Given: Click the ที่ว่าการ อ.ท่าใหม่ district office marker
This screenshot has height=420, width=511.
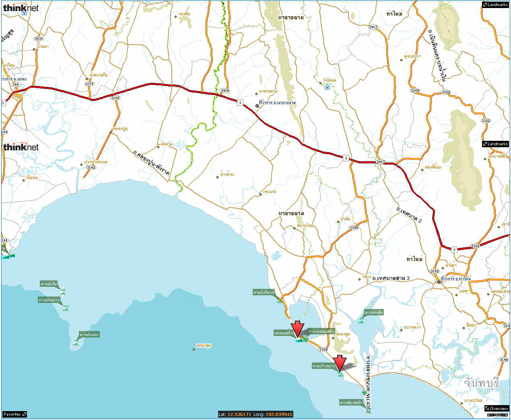Looking at the screenshot, I should [439, 282].
